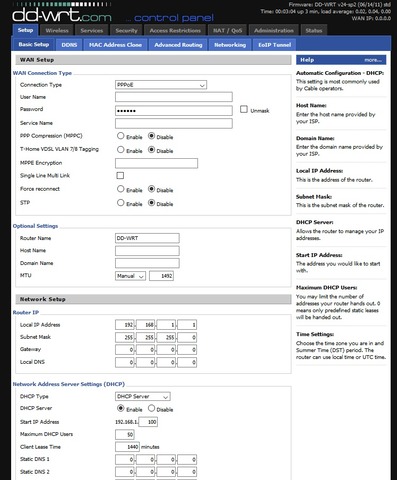Click Static DNS 1 first octet field

click(125, 460)
